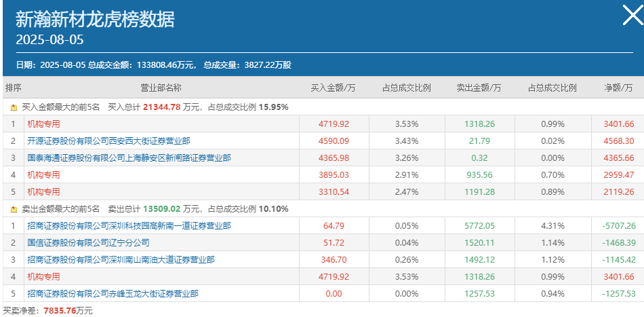Click 机构专用 with buy amount 3895.03

pyautogui.click(x=43, y=174)
